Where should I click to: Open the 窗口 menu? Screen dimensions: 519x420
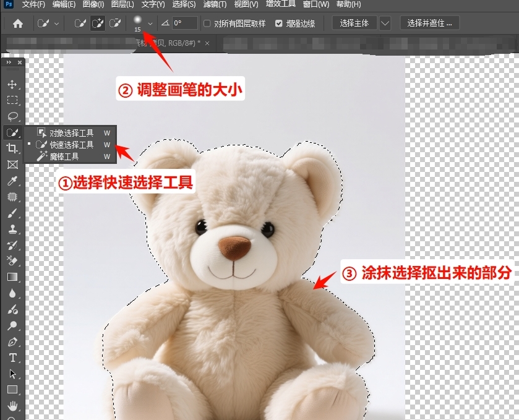pos(316,4)
